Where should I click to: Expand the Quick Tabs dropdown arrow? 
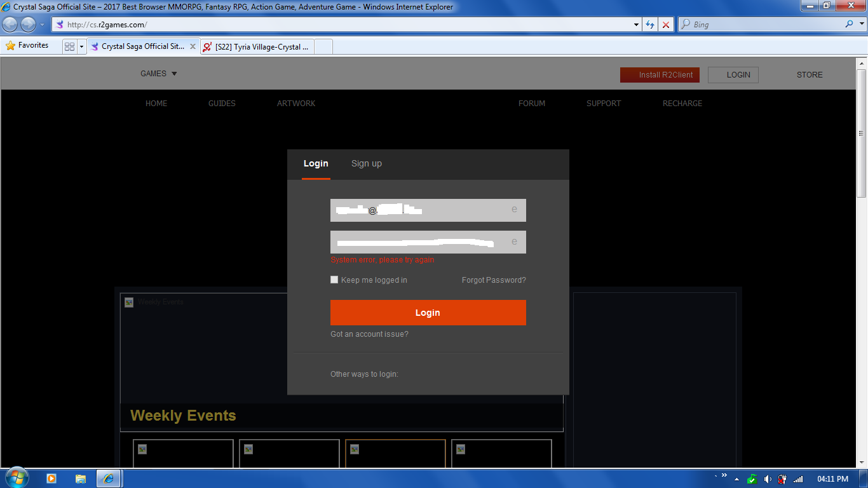click(81, 46)
